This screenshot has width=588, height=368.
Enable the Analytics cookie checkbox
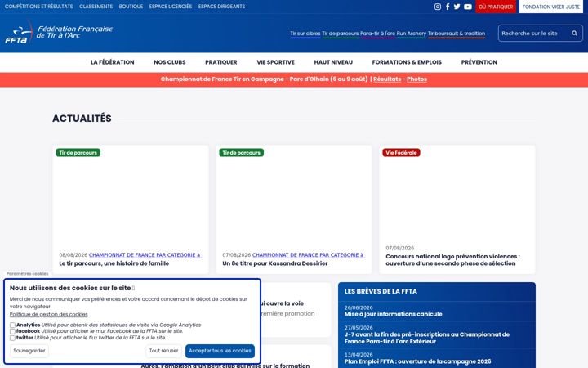12,325
